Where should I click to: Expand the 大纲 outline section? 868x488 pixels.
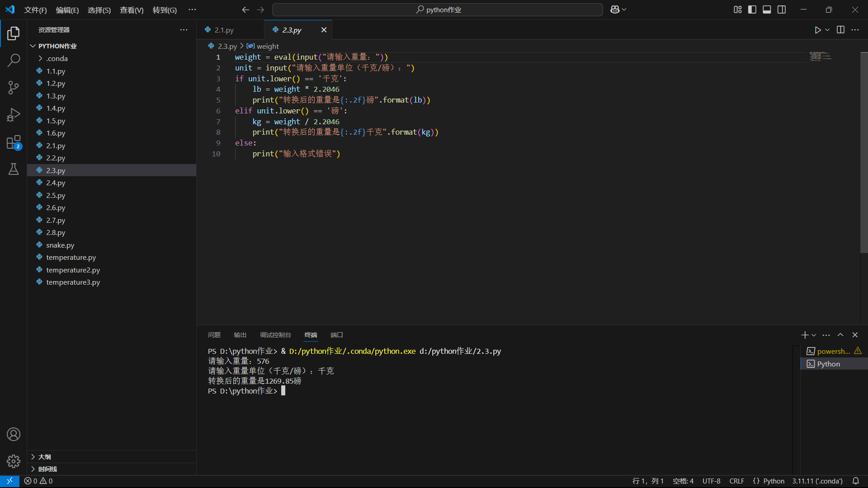(44, 457)
